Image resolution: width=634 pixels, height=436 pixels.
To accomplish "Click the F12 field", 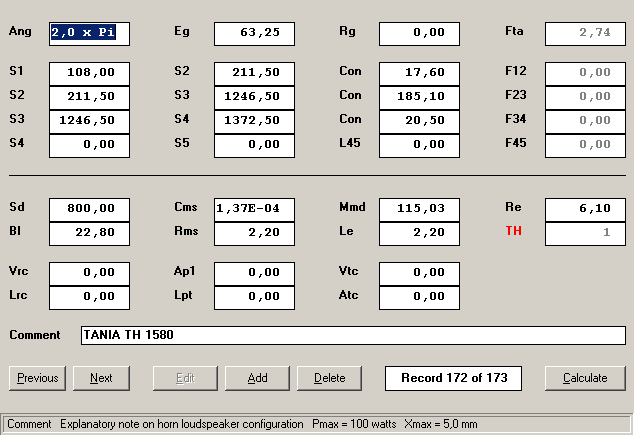I will point(585,74).
